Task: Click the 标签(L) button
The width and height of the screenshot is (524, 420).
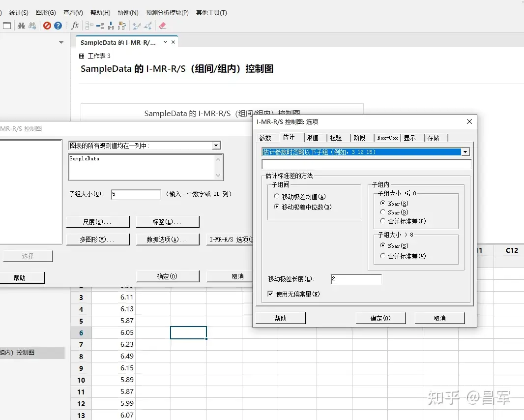Action: tap(167, 221)
